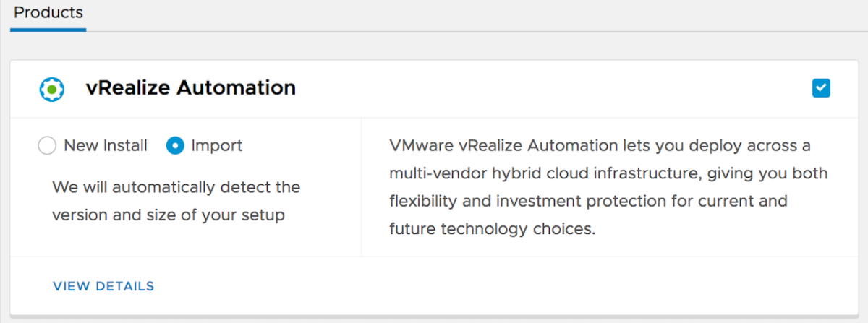Select the New Install radio button
868x323 pixels.
click(47, 146)
